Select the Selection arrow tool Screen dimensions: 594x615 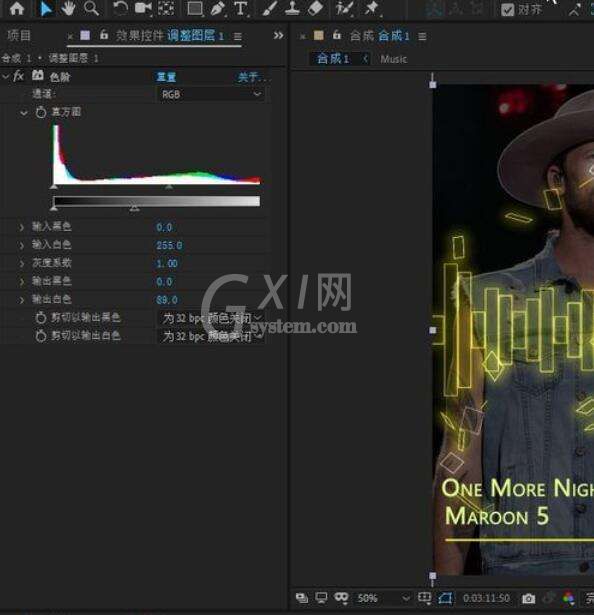pos(46,8)
